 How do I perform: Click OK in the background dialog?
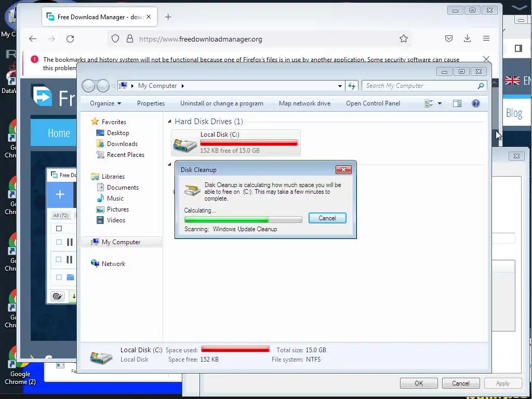coord(419,383)
